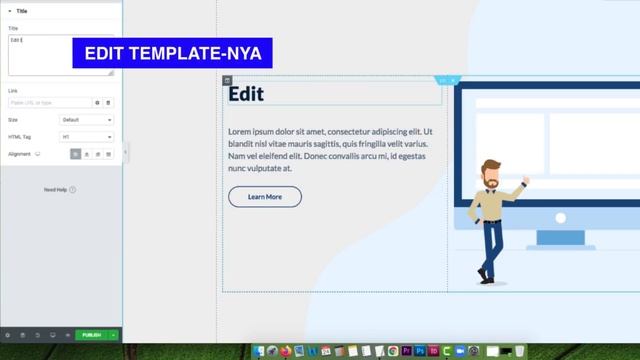The image size is (640, 360).
Task: Open the Trash in the dock
Action: click(x=519, y=351)
